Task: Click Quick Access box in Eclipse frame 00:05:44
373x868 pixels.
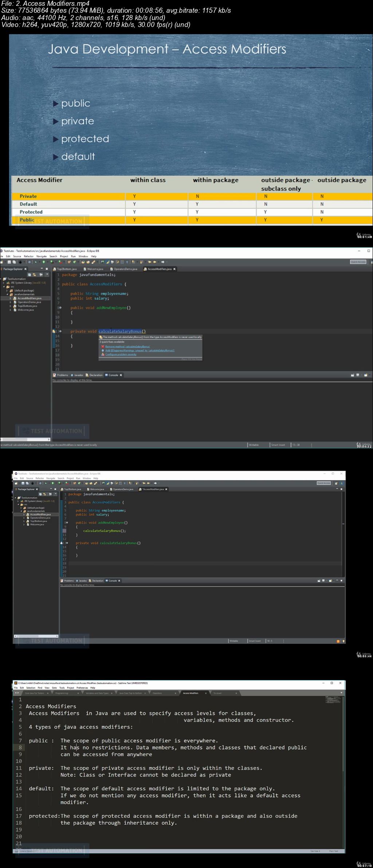Action: (x=323, y=483)
